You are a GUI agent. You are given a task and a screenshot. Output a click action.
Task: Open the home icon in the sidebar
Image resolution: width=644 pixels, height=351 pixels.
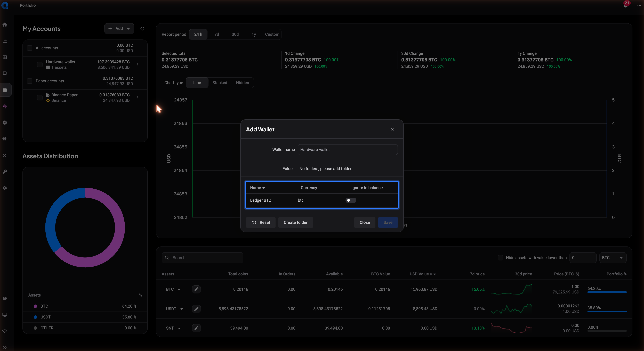pos(5,25)
